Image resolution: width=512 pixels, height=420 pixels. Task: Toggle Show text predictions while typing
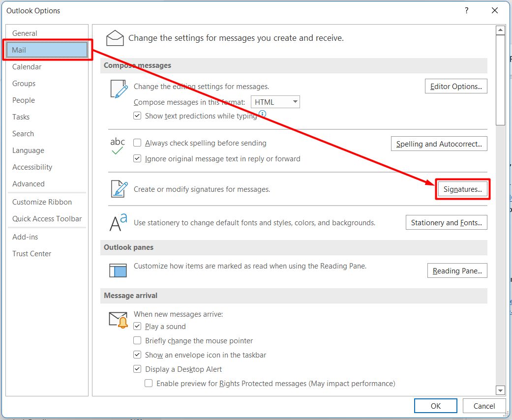coord(137,116)
